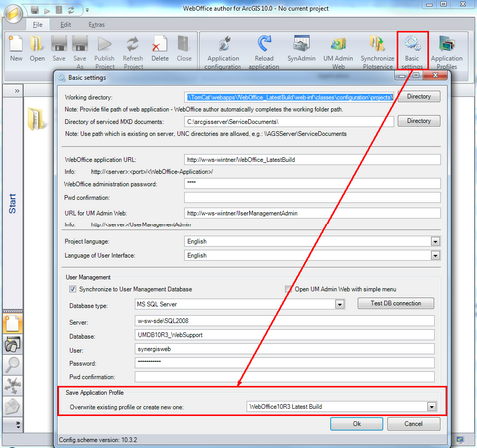Click the User field containing synergisweb
The image size is (477, 448).
[x=284, y=349]
